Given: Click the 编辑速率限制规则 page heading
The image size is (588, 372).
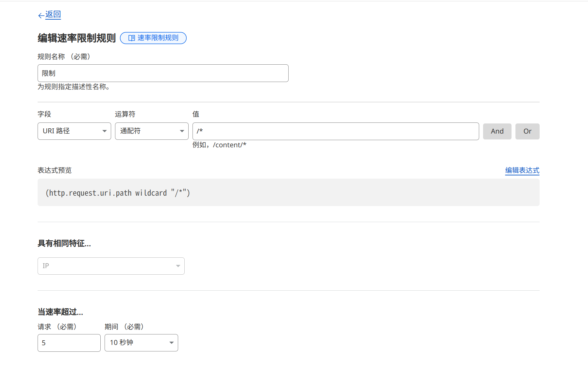Looking at the screenshot, I should pyautogui.click(x=77, y=38).
